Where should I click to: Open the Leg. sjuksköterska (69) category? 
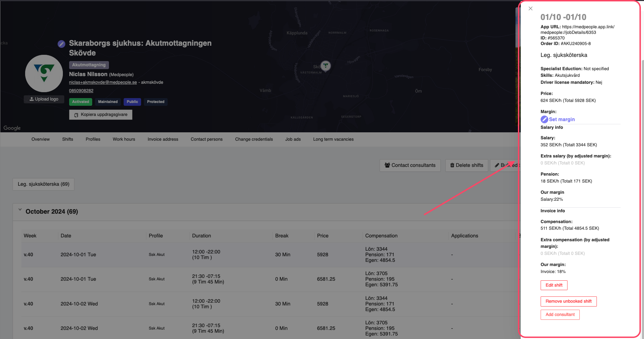(x=43, y=184)
